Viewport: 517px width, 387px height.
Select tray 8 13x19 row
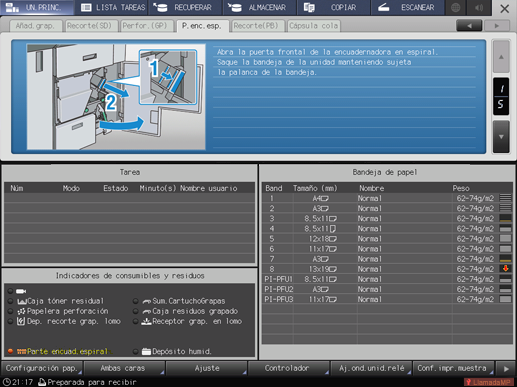(x=387, y=269)
